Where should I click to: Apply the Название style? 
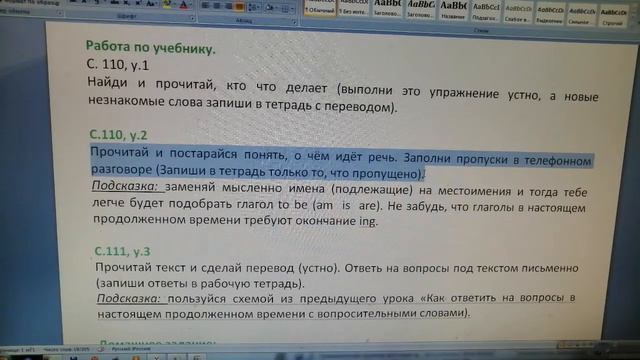[x=453, y=11]
